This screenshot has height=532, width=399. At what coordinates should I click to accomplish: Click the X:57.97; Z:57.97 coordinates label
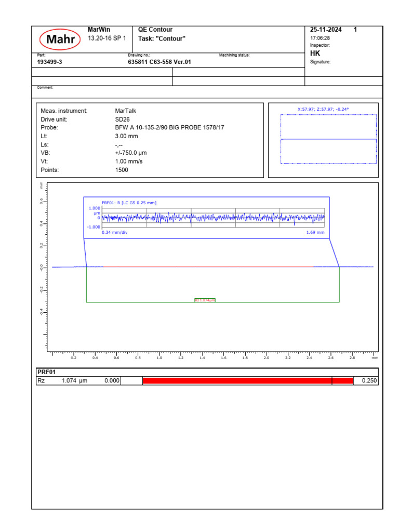point(323,109)
